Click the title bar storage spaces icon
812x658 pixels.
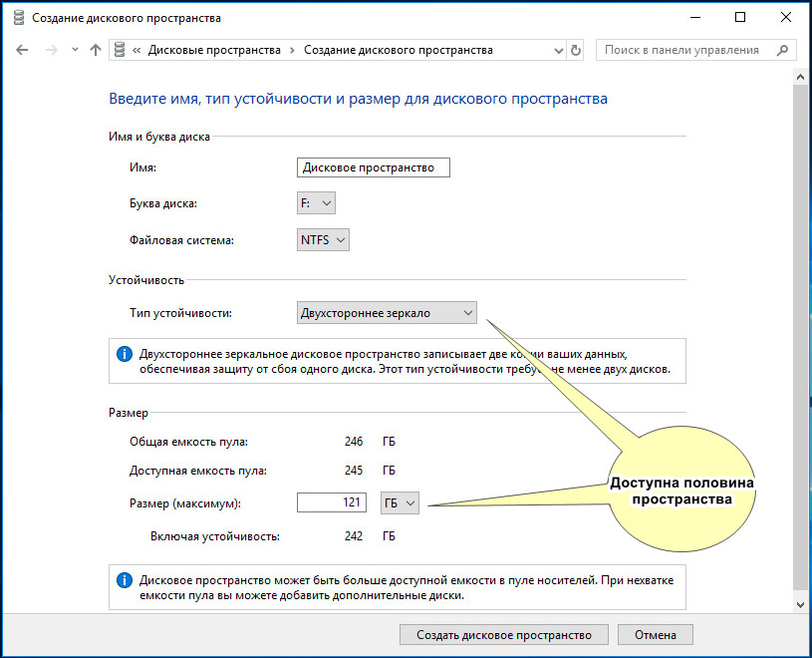click(x=19, y=18)
